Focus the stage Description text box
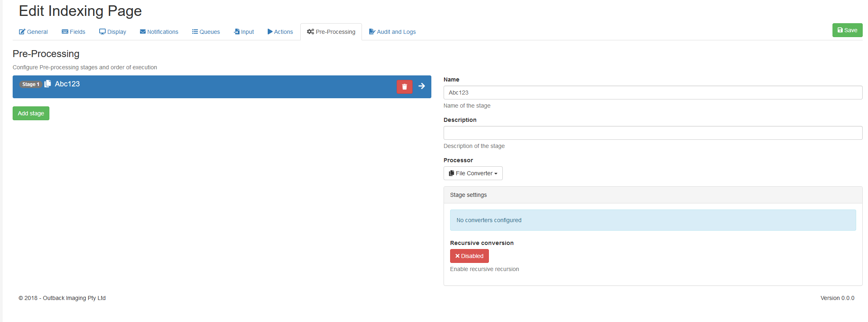This screenshot has height=322, width=868. pos(652,133)
